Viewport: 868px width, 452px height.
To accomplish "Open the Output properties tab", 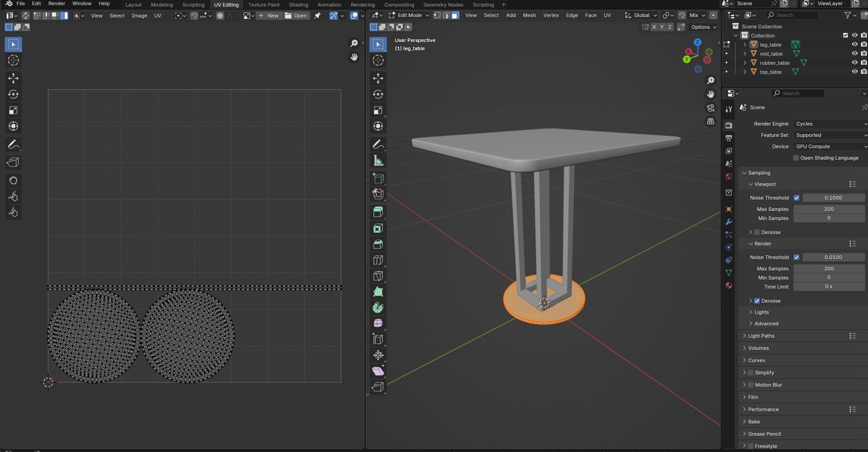I will pyautogui.click(x=729, y=138).
